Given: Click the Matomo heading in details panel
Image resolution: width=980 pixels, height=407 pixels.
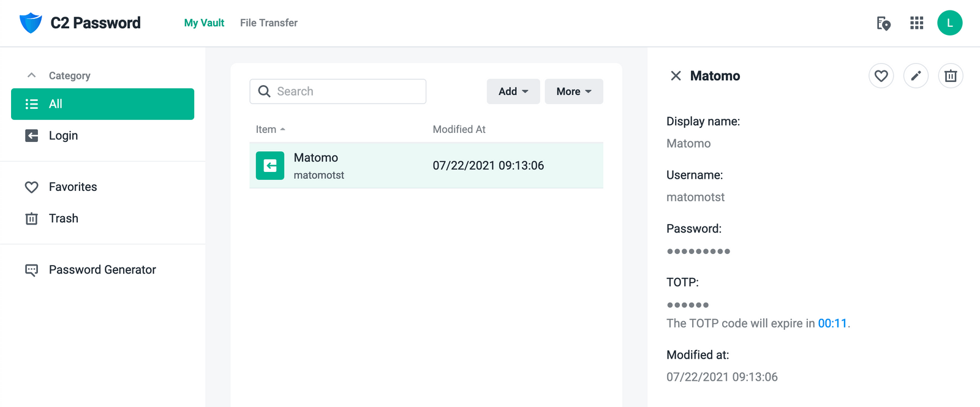Looking at the screenshot, I should coord(715,76).
